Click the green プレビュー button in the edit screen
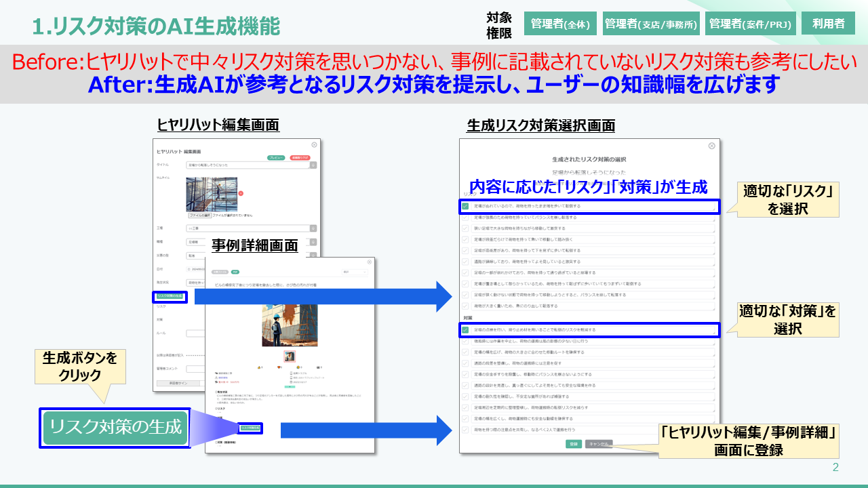This screenshot has width=868, height=488. (276, 157)
